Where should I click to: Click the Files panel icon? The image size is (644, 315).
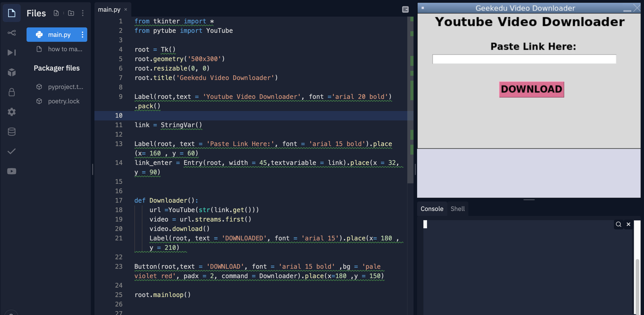(11, 13)
